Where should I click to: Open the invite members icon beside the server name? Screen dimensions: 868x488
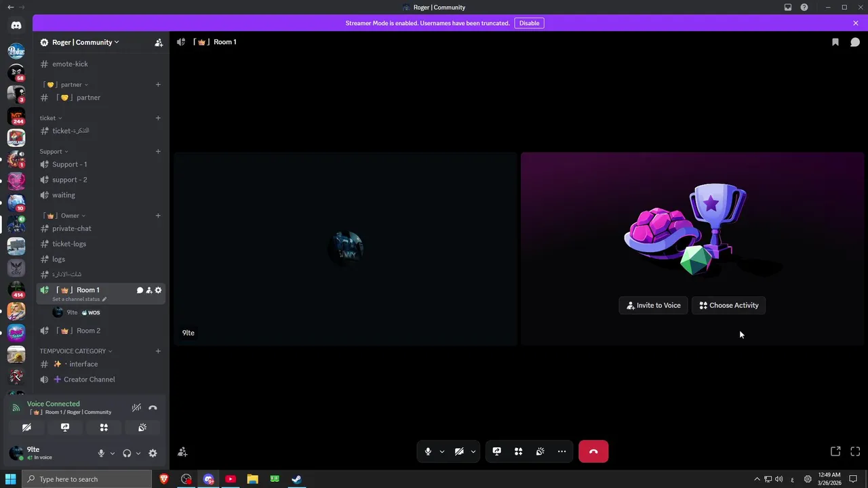(159, 42)
